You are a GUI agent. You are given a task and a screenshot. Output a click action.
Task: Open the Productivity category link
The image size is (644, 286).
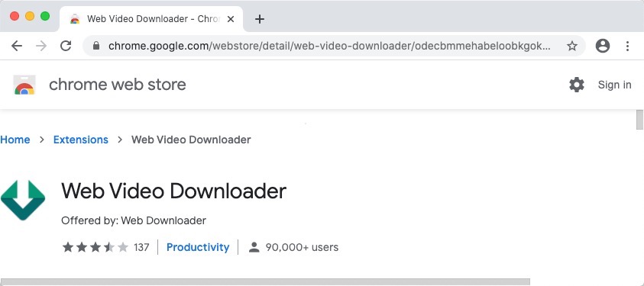click(198, 247)
